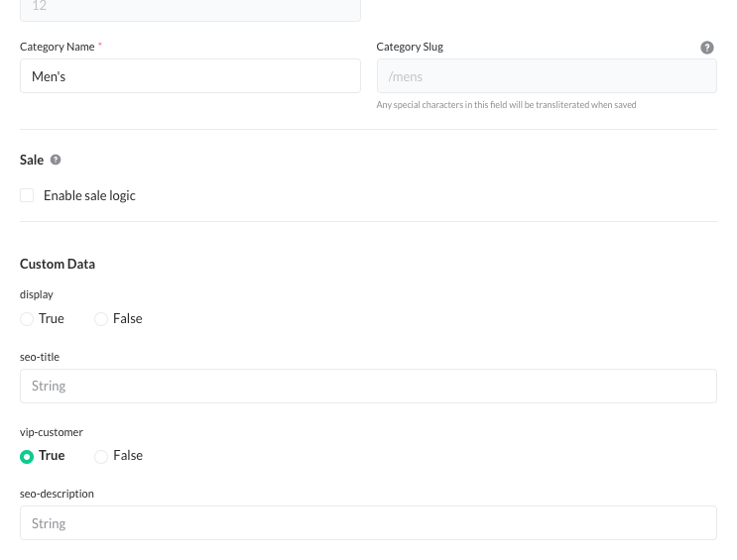Click the transliteration hint below Category Slug
Viewport: 737px width, 560px height.
coord(506,105)
